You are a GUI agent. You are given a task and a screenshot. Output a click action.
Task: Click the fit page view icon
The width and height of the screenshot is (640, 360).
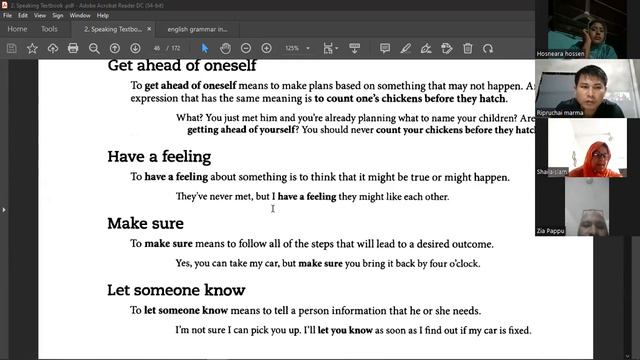[x=328, y=48]
